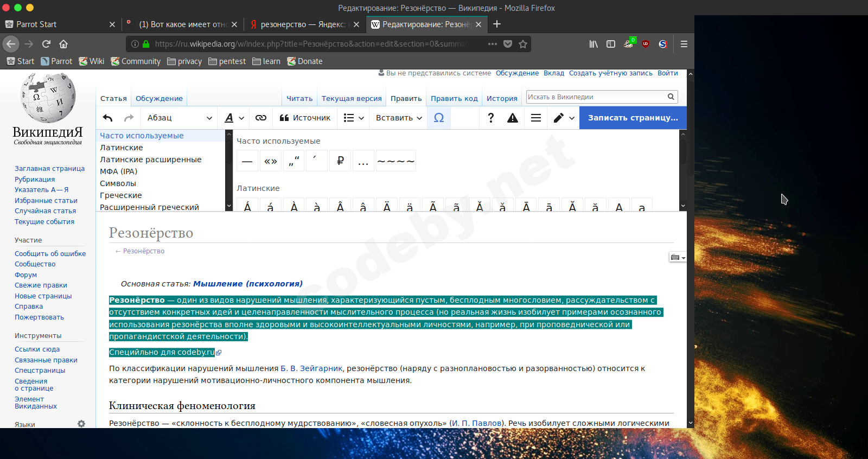Open the page actions three-dot menu
868x459 pixels.
click(493, 44)
